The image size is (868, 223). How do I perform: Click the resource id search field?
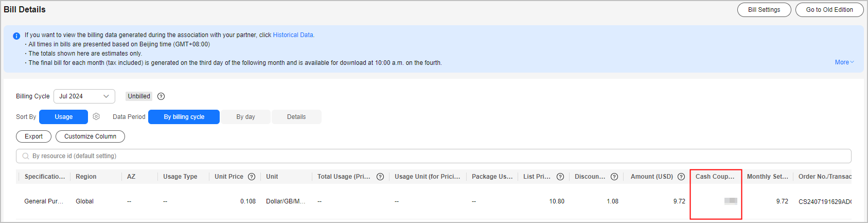point(433,156)
